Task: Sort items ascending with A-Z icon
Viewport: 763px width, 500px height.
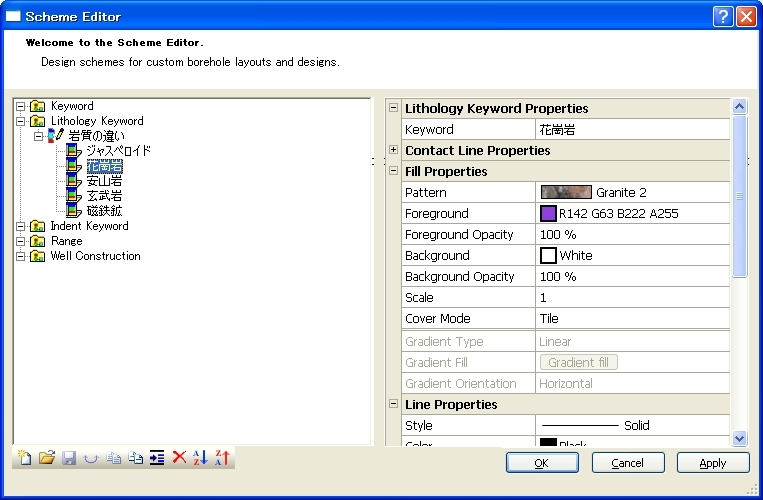Action: [200, 458]
